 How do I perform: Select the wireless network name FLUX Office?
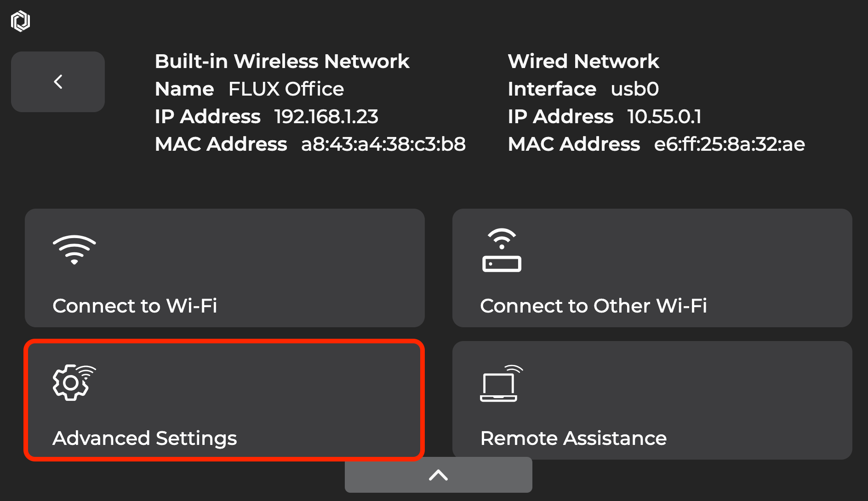point(286,89)
